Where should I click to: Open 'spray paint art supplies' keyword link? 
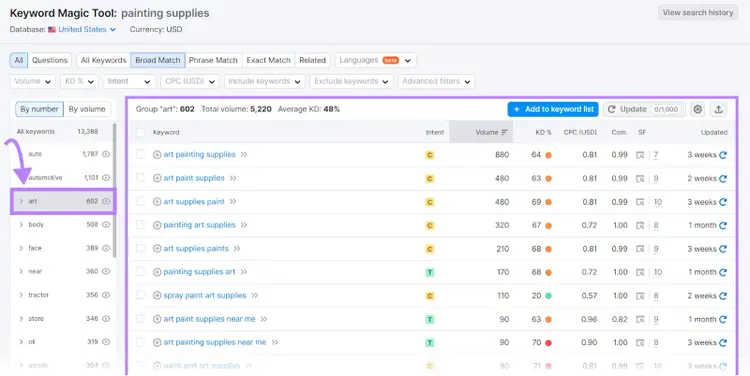[x=205, y=295]
